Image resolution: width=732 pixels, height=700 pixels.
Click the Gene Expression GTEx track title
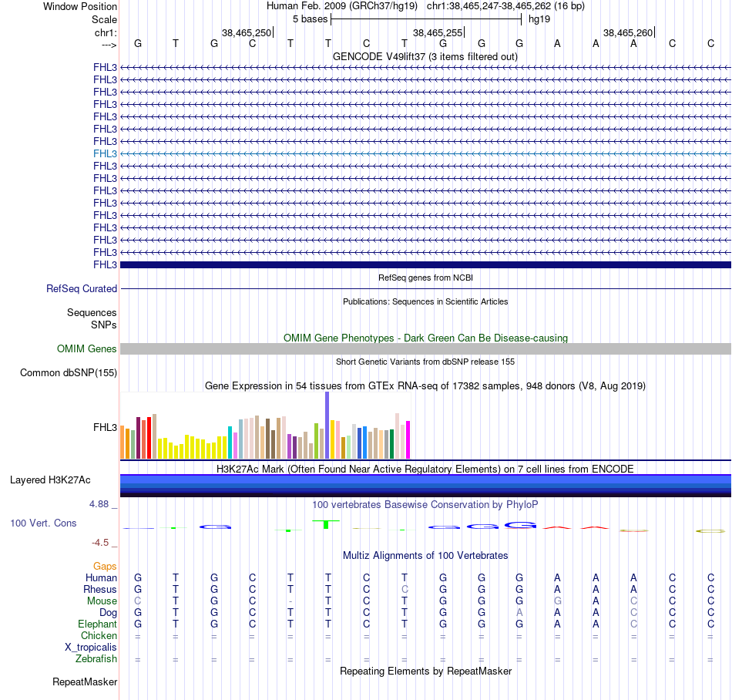[425, 385]
